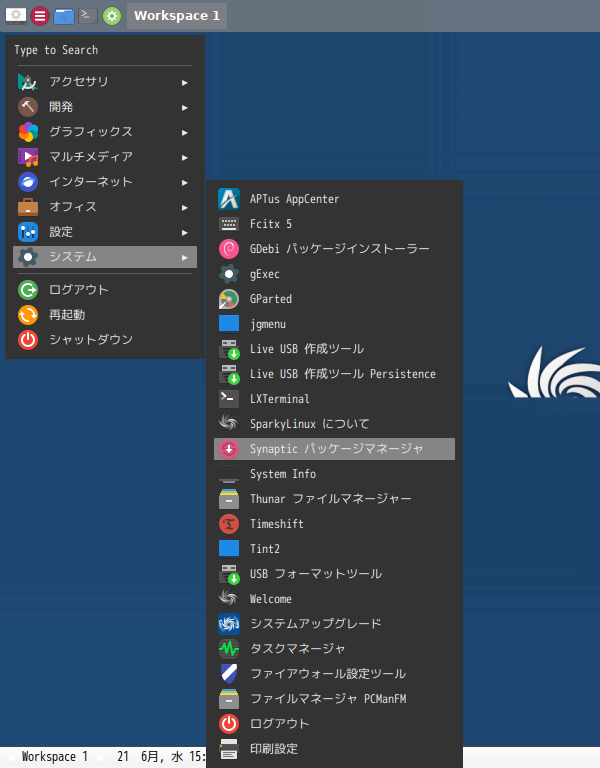Expand the システム submenu arrow
The image size is (600, 768).
pos(184,257)
